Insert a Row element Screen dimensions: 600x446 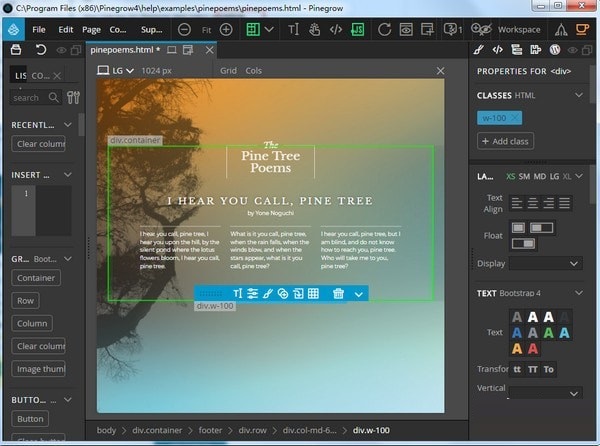coord(25,301)
